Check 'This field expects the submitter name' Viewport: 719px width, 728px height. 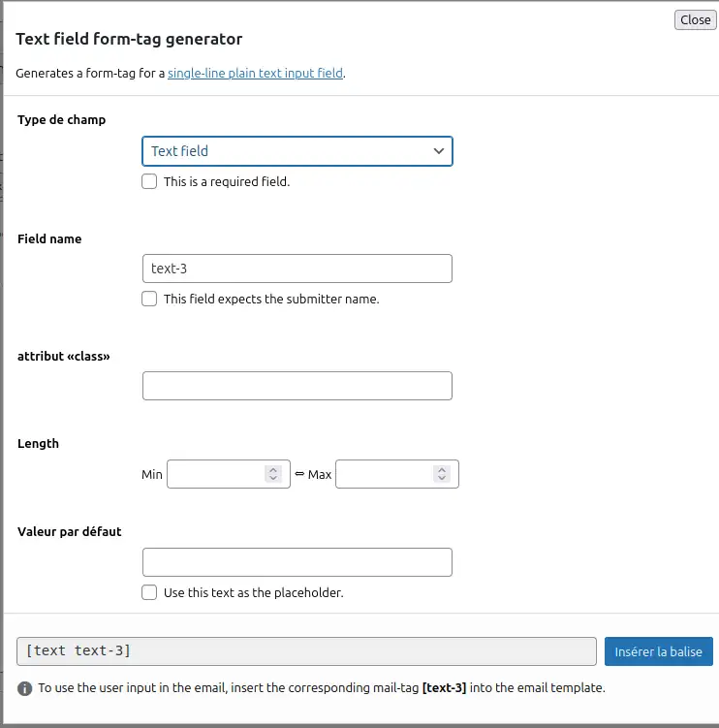click(x=149, y=299)
